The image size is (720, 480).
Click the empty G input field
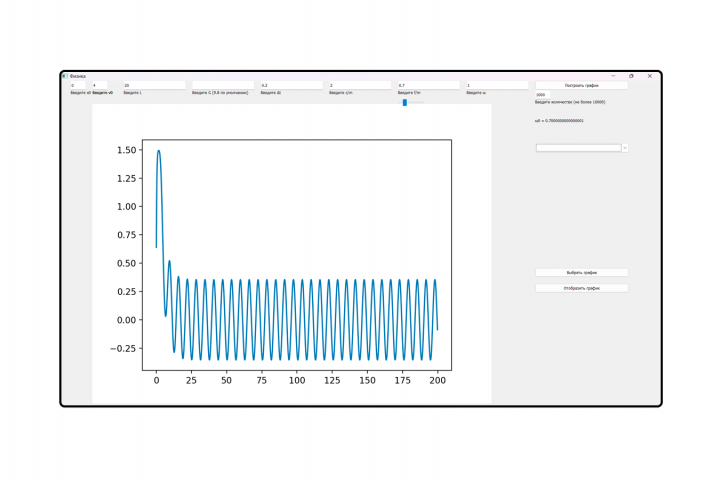223,85
